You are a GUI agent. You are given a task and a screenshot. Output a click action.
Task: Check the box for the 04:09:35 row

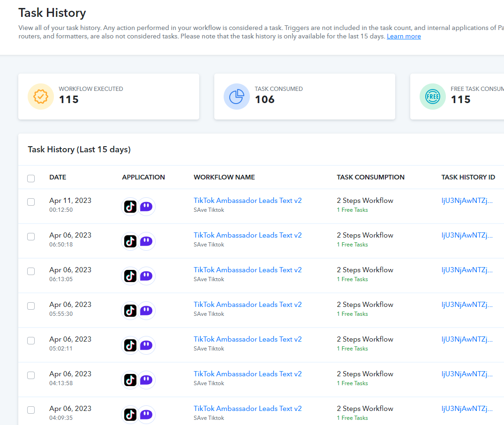click(31, 410)
